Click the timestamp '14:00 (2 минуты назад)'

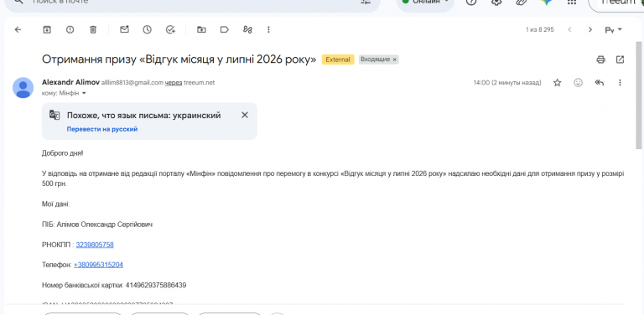pos(507,83)
